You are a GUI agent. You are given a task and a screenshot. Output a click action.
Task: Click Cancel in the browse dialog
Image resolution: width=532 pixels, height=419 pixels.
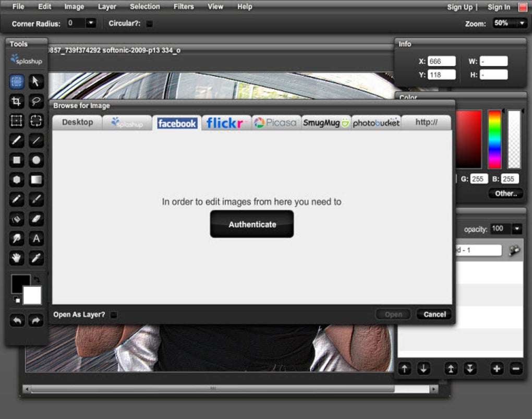point(434,314)
